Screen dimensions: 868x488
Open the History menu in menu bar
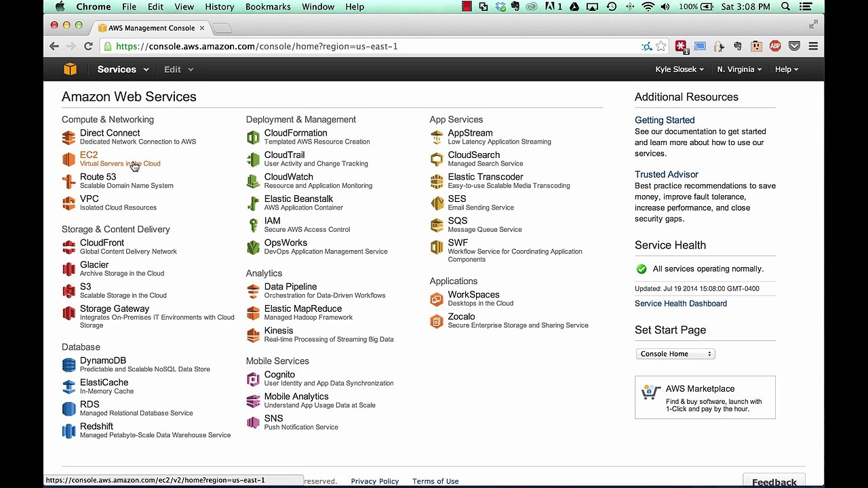[219, 7]
